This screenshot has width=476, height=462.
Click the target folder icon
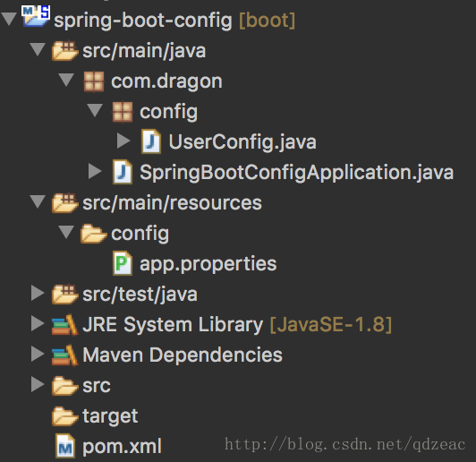(x=64, y=415)
